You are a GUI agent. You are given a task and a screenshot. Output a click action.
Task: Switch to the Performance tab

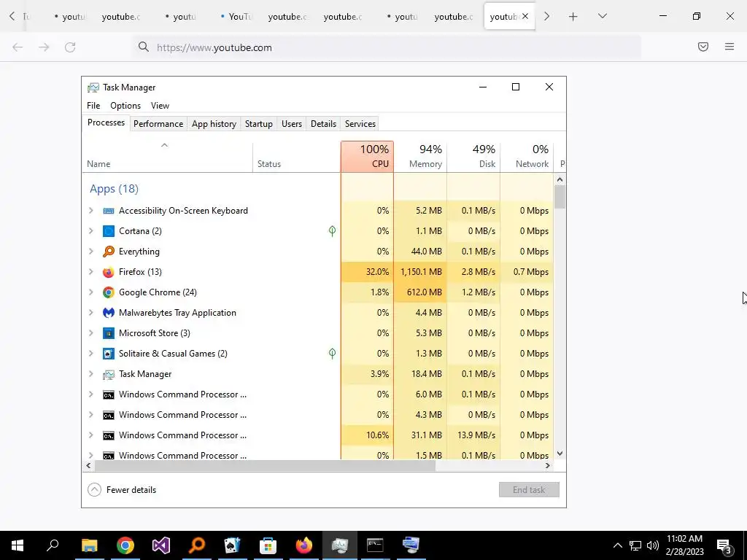tap(158, 124)
